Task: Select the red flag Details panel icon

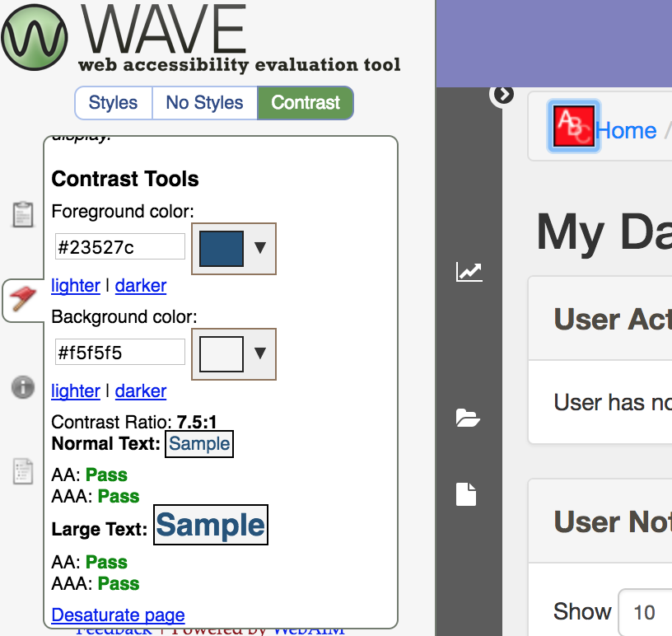Action: click(x=23, y=298)
